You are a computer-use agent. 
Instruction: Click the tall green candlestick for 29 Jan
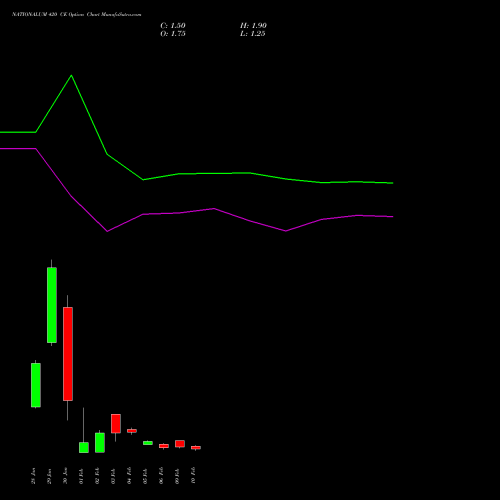52,305
